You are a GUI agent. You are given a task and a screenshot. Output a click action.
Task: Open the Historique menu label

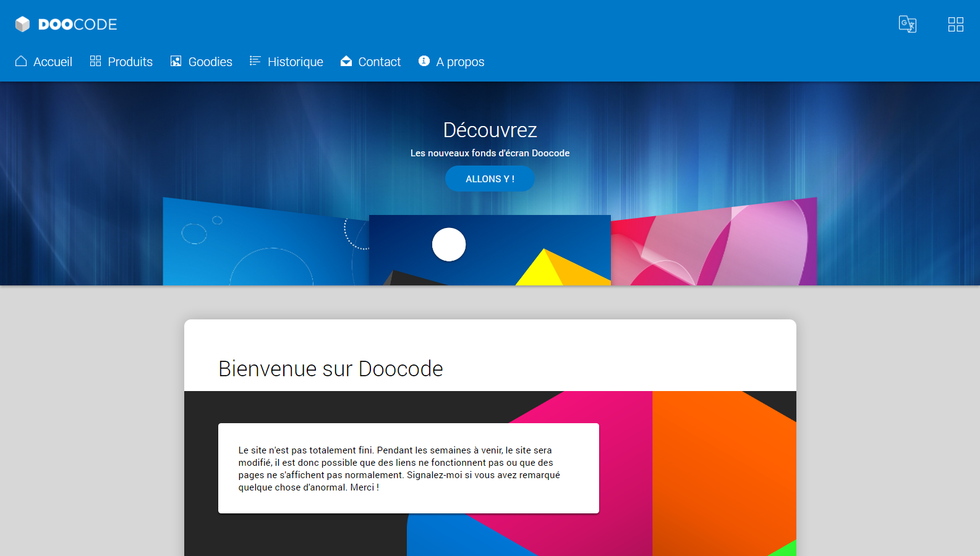(295, 62)
